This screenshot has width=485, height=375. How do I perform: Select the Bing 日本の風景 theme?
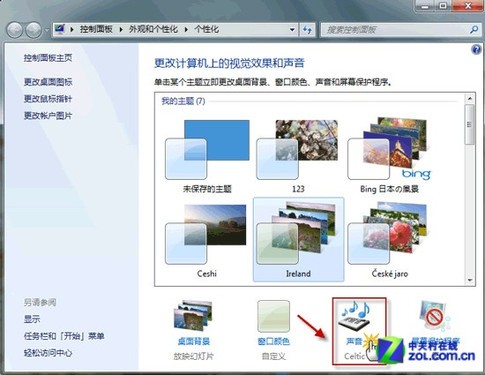pyautogui.click(x=389, y=156)
